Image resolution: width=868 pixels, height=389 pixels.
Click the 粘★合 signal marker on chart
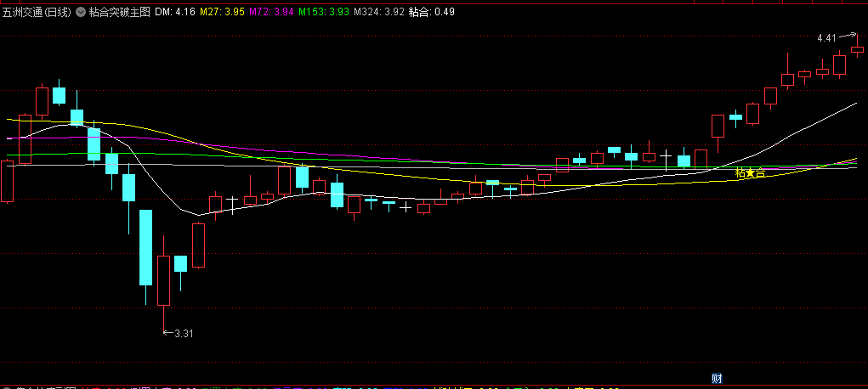[750, 173]
